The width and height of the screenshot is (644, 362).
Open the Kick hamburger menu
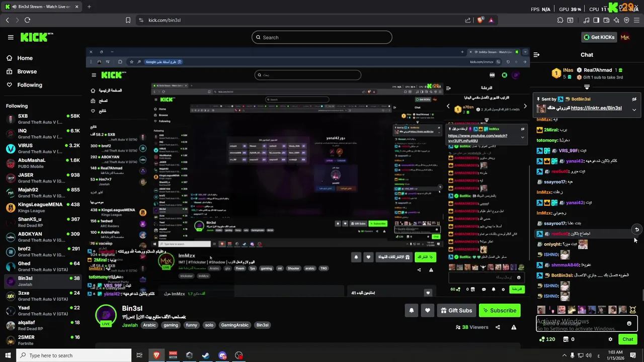tap(11, 37)
